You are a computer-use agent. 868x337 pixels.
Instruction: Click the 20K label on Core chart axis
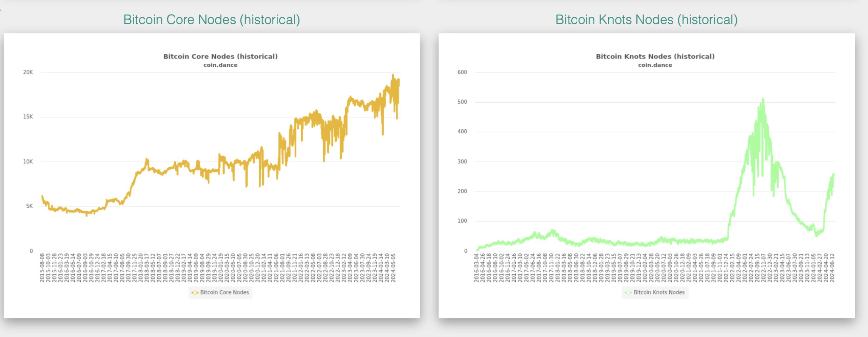[28, 72]
